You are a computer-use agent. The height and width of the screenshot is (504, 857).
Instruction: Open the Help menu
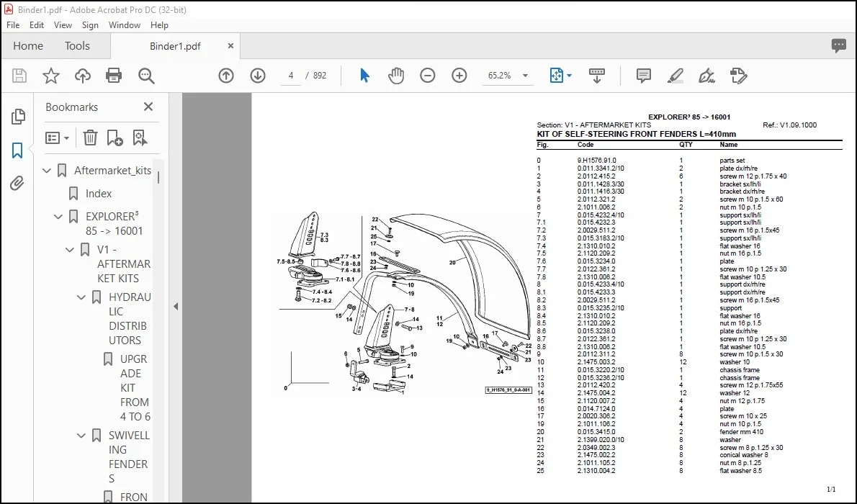pos(159,25)
